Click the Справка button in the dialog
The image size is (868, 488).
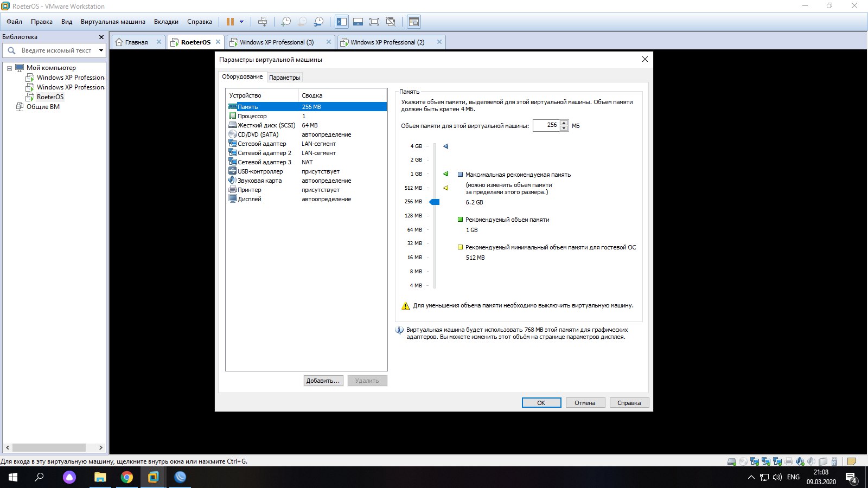pyautogui.click(x=629, y=403)
